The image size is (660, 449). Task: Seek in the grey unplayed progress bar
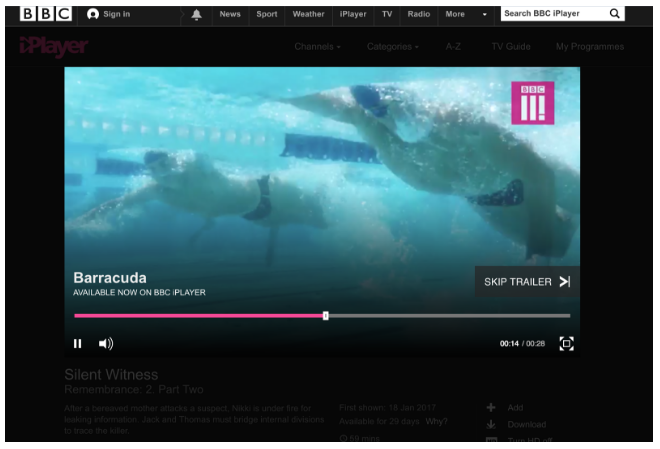tap(449, 316)
